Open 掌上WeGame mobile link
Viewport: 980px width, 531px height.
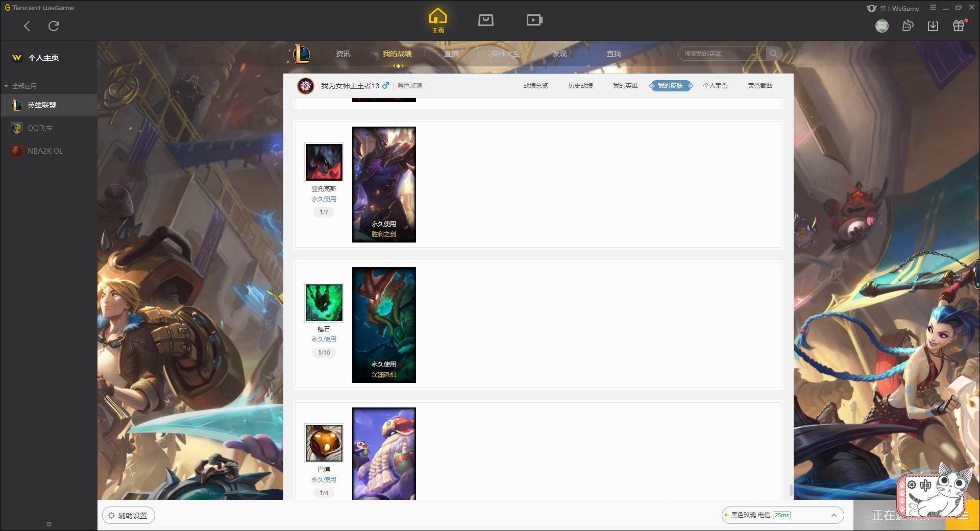coord(893,8)
